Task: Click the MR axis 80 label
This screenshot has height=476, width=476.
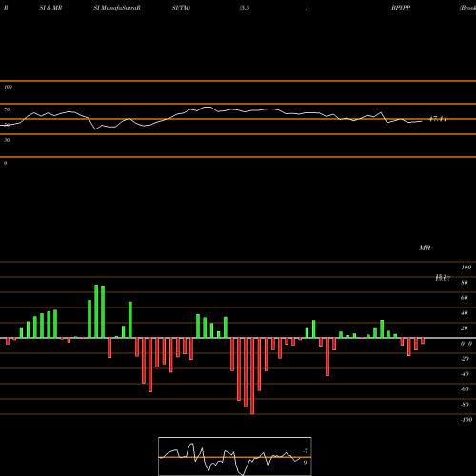Action: pos(465,283)
